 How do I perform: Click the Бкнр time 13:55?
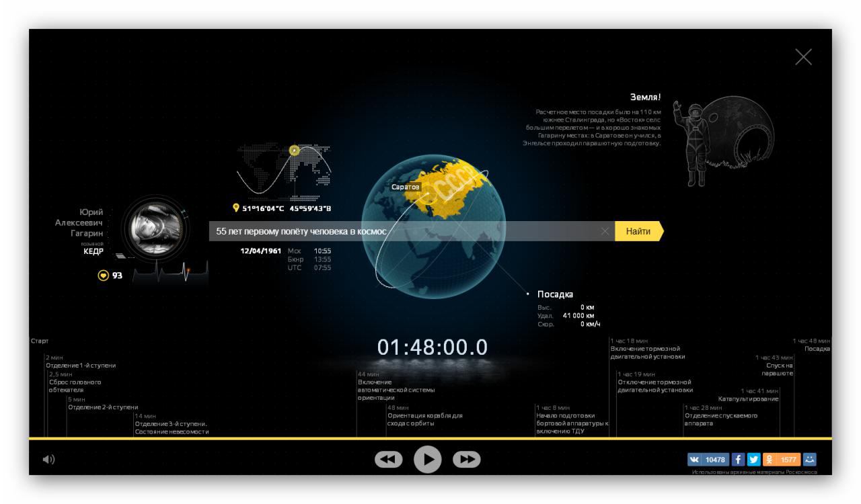pos(322,259)
